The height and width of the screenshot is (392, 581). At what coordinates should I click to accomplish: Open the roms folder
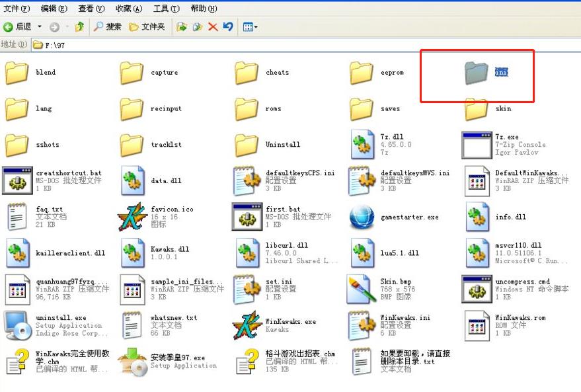coord(247,108)
